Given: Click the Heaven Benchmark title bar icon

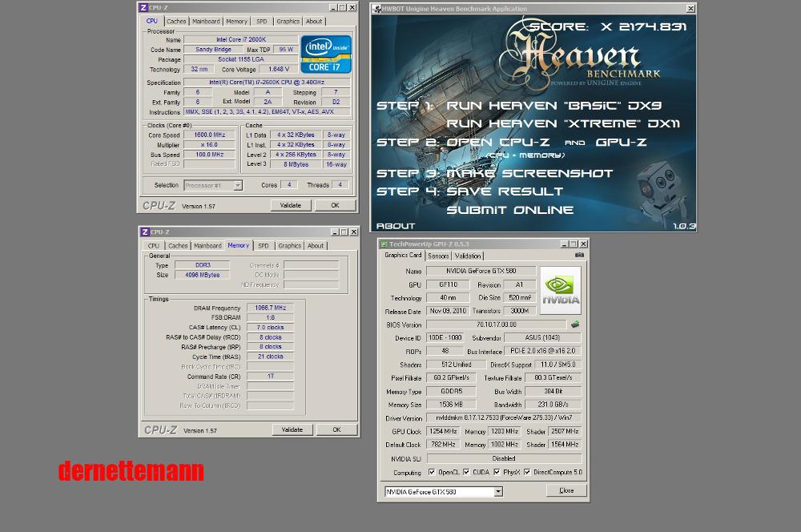Looking at the screenshot, I should point(376,9).
